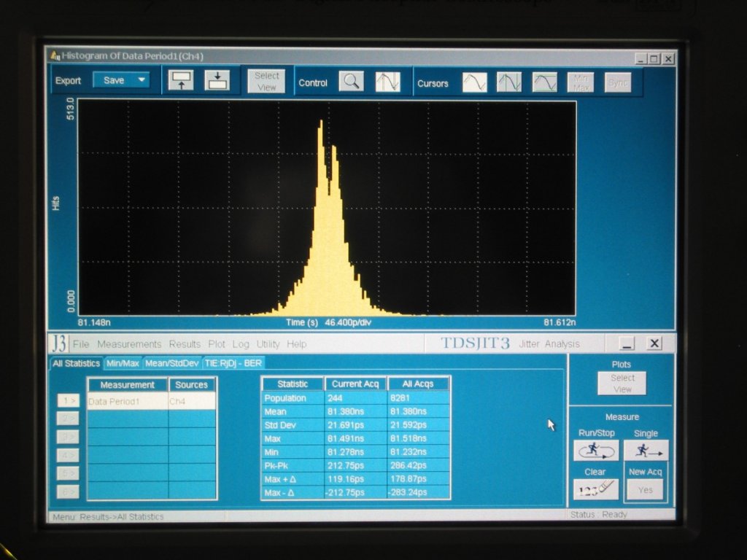Click the Statistic column header
Screen dimensions: 747x560
click(293, 384)
